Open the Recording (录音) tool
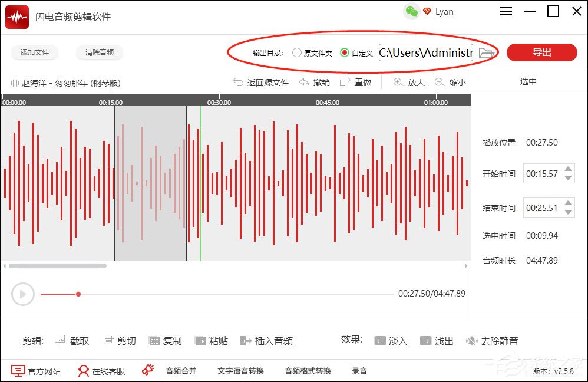 359,371
